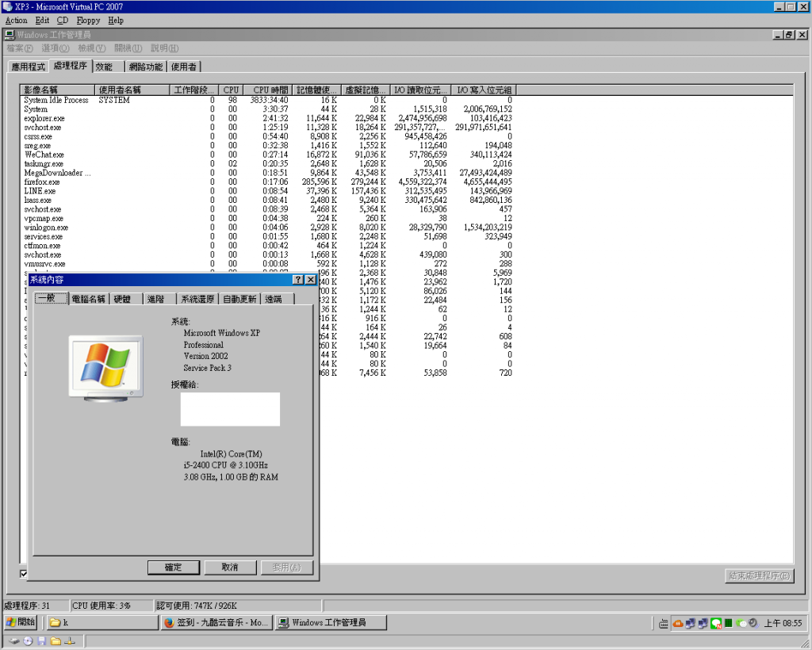
Task: Click the Virtual PC hard disk status icon
Action: tap(14, 641)
